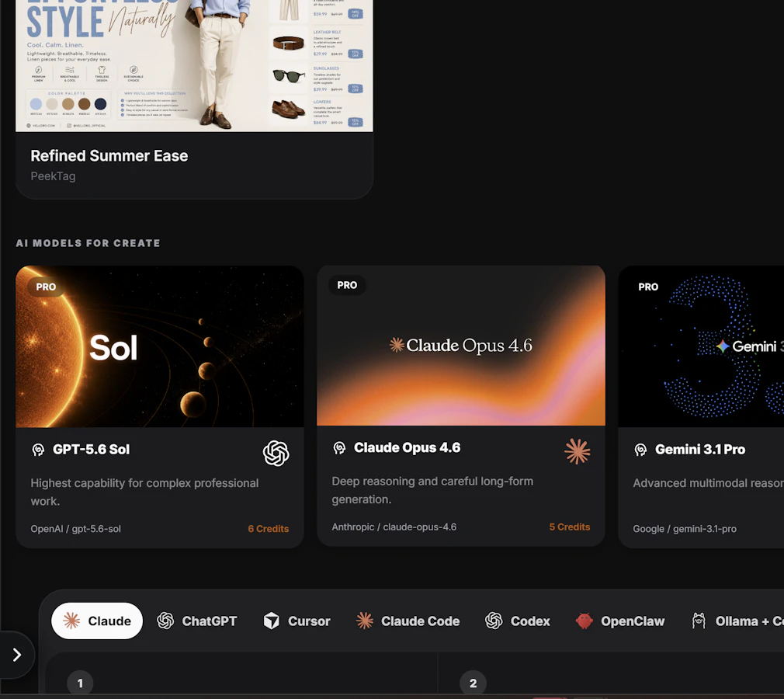
Task: Select the GPT-5.6 Sol model title
Action: (91, 450)
